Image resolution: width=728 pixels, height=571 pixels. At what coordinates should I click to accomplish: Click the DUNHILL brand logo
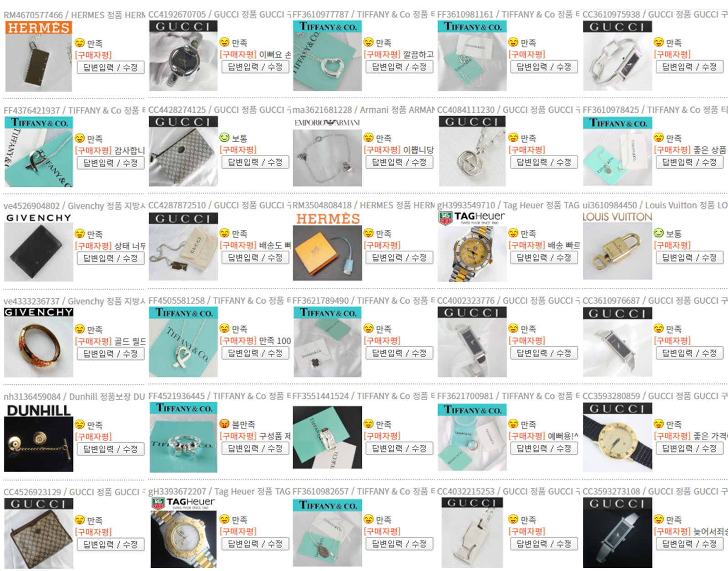(39, 410)
